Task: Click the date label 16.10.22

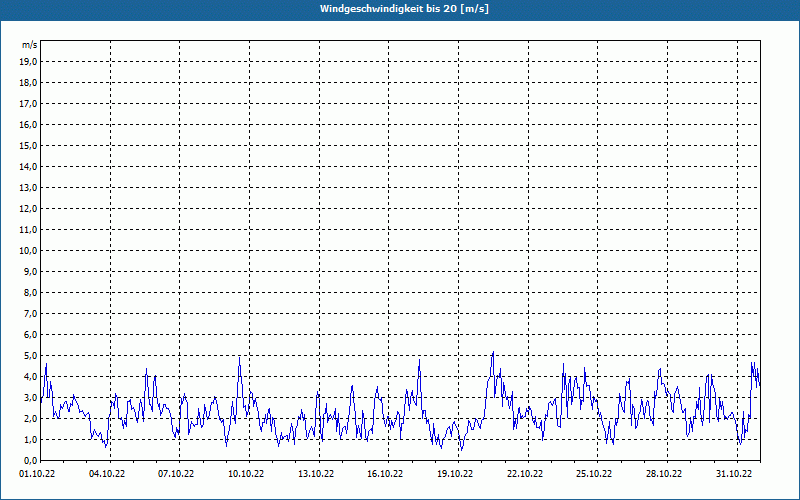Action: point(385,474)
